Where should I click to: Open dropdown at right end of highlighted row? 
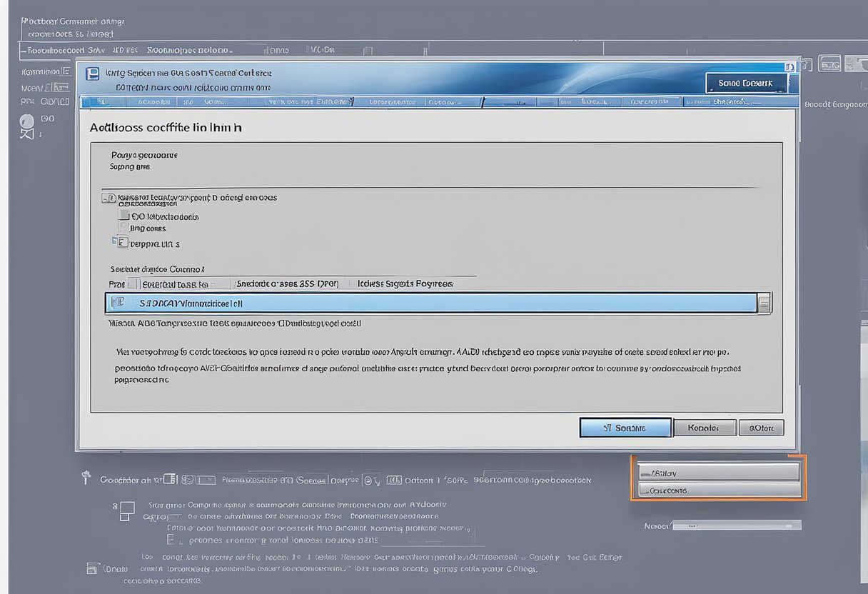coord(764,303)
